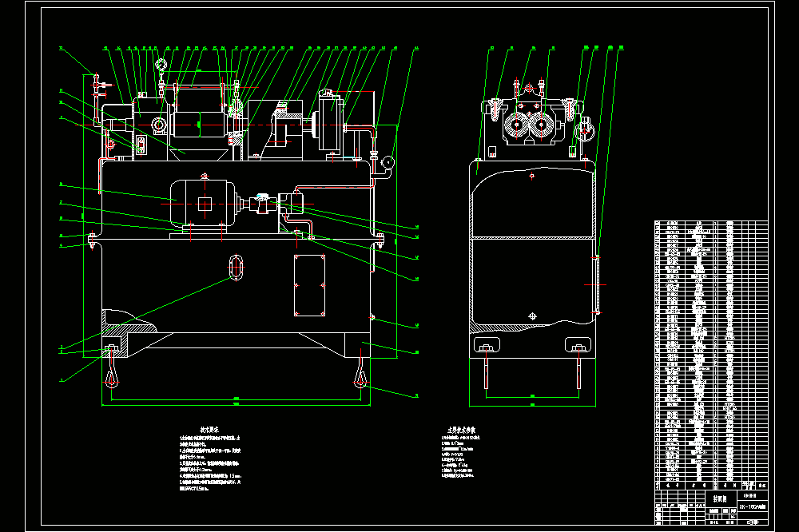
Task: Select the 主要技术参数 heading below the side view
Action: [461, 430]
